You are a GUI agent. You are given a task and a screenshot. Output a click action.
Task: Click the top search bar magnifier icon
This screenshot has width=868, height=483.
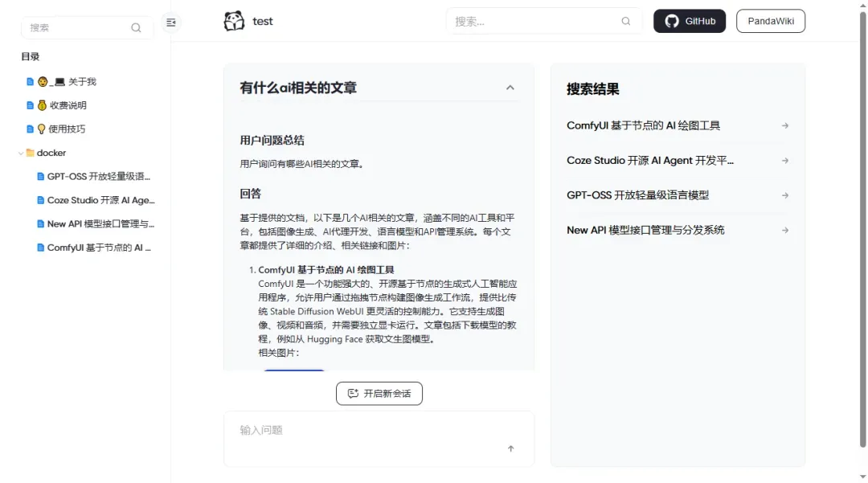[625, 21]
